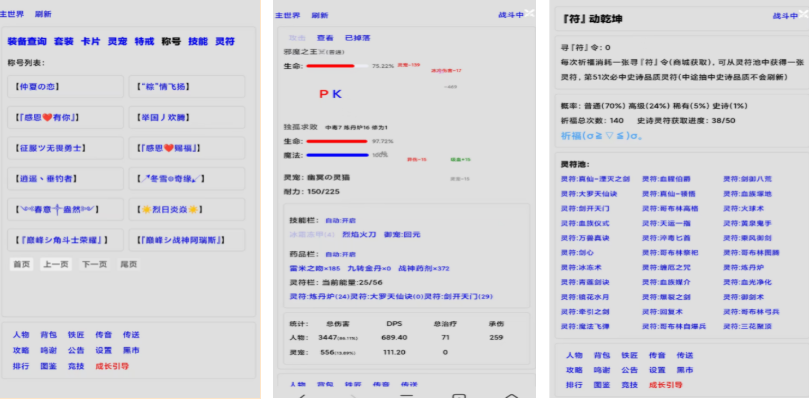Open 已掉落 in the battle panel
Image resolution: width=809 pixels, height=400 pixels.
tap(356, 35)
